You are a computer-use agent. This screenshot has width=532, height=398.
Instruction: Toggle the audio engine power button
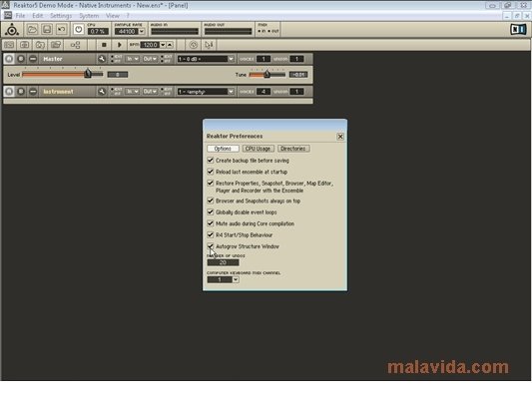pyautogui.click(x=79, y=30)
